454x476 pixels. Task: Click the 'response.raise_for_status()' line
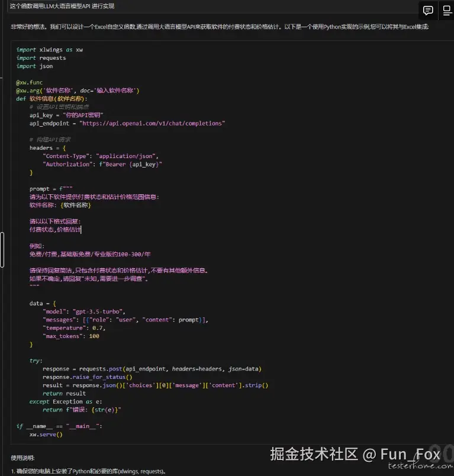88,377
